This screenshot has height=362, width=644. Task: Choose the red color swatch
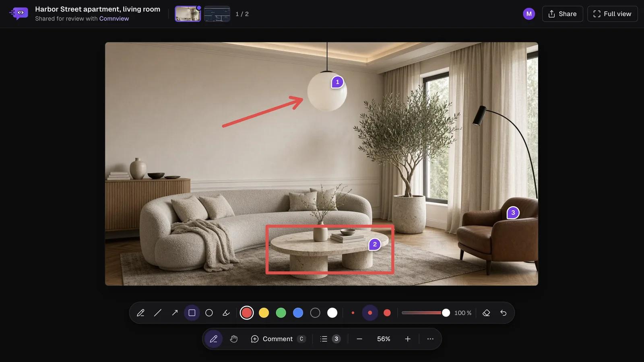247,313
